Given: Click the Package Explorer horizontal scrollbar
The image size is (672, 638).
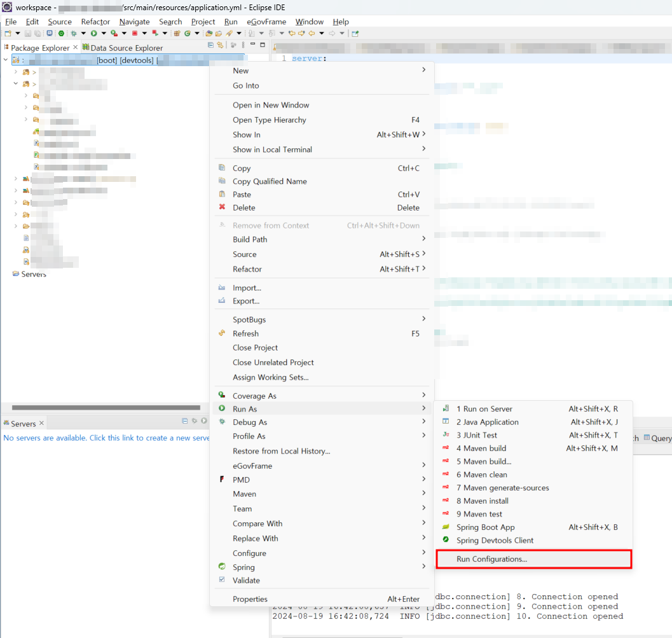Looking at the screenshot, I should pyautogui.click(x=106, y=407).
